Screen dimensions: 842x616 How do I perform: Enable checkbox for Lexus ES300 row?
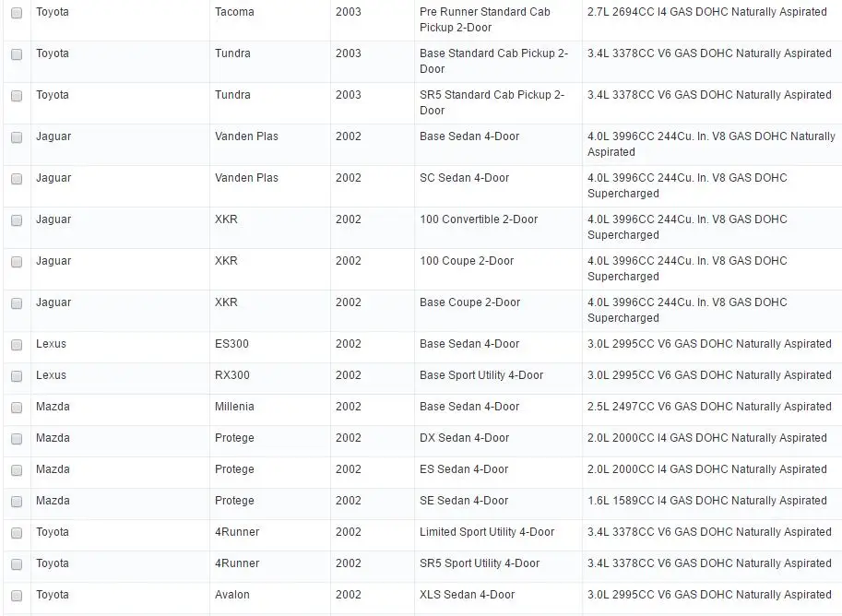coord(17,345)
